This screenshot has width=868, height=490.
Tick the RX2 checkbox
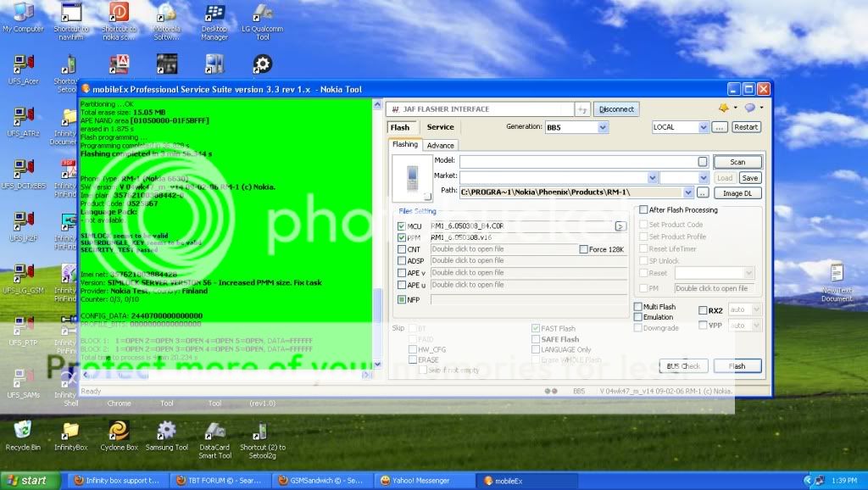(x=703, y=310)
